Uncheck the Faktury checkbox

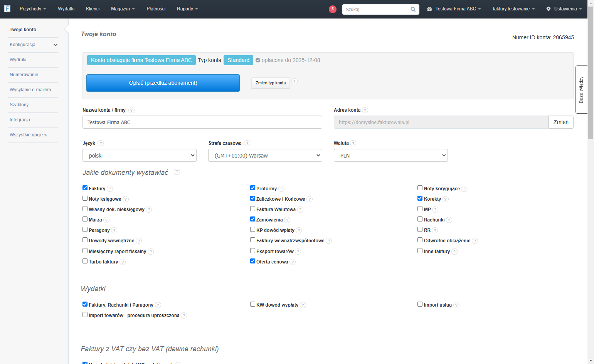(85, 188)
